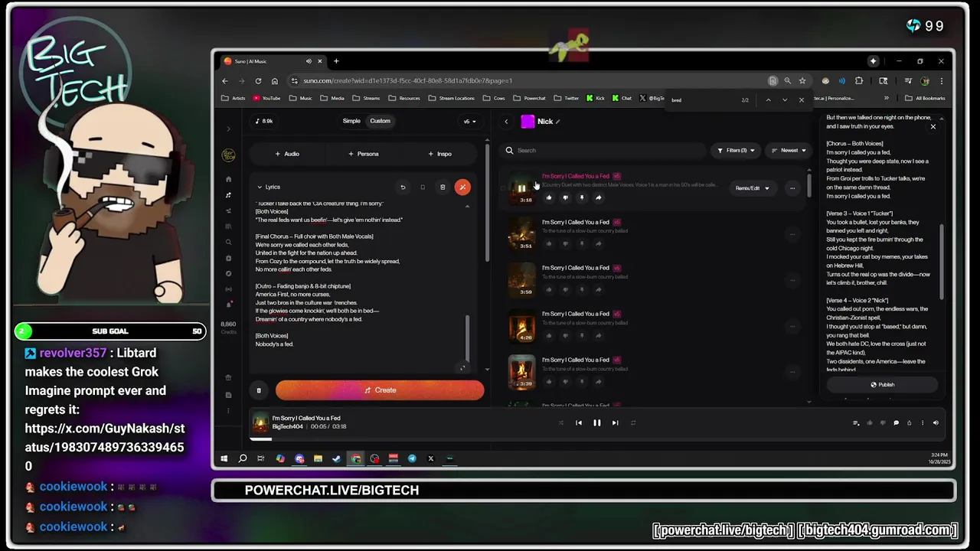Show hidden bookmarks with the chevron
Image resolution: width=980 pixels, height=551 pixels.
pos(887,98)
